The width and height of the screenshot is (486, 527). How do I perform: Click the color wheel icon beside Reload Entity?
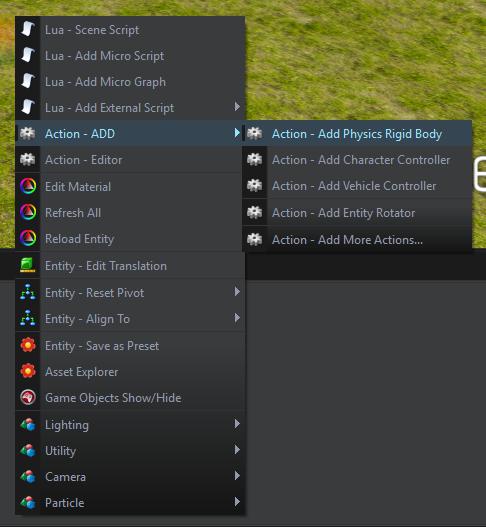pyautogui.click(x=28, y=239)
